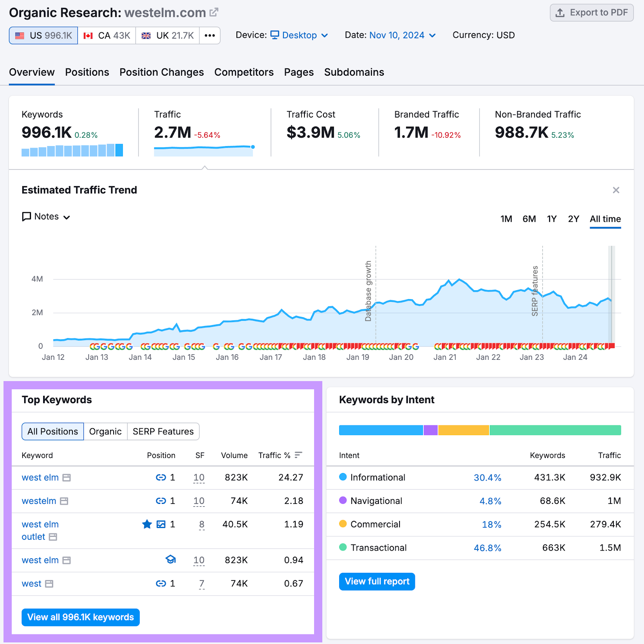Viewport: 644px width, 644px height.
Task: Select the All Positions filter
Action: (x=53, y=431)
